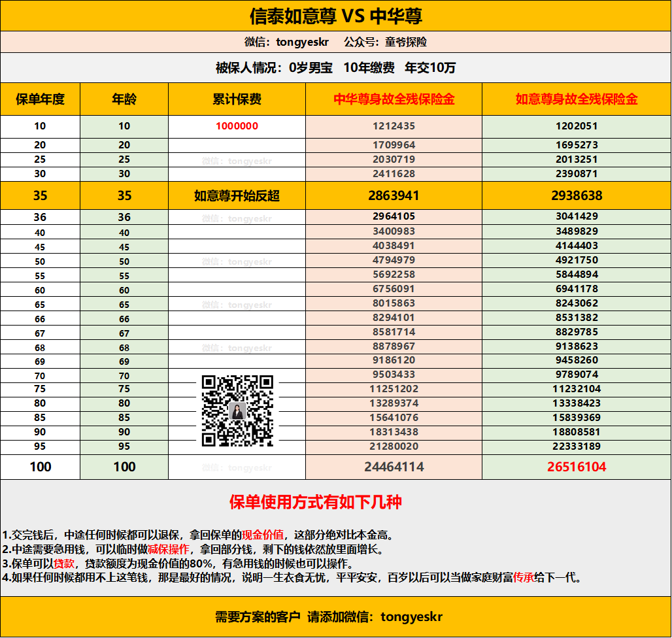
Task: Select cell 8243062
Action: [577, 303]
